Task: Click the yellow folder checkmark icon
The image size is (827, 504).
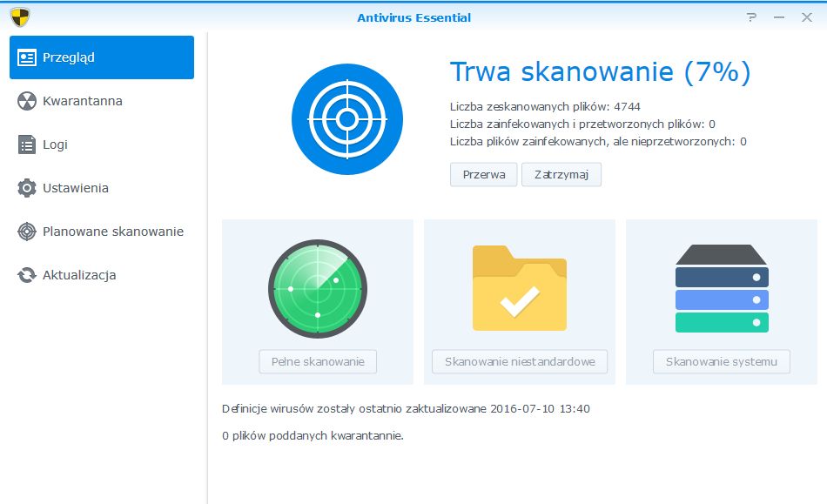Action: [520, 288]
